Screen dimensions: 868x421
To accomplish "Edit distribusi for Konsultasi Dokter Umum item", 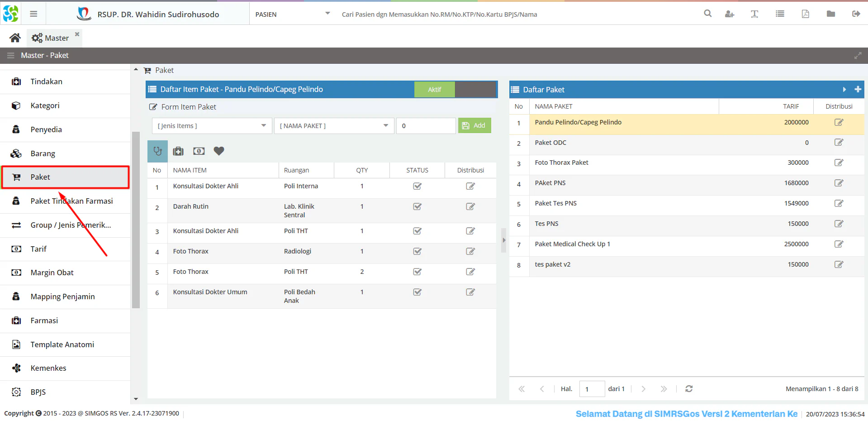I will (470, 292).
